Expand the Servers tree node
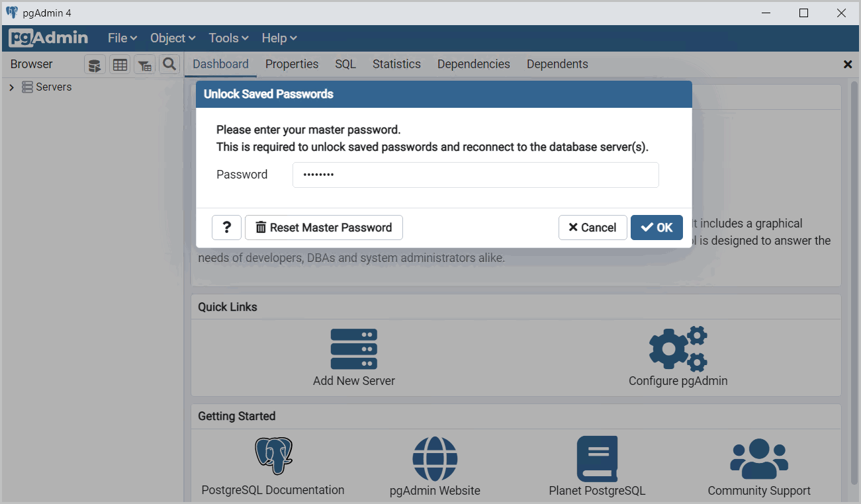The width and height of the screenshot is (861, 504). click(x=11, y=87)
